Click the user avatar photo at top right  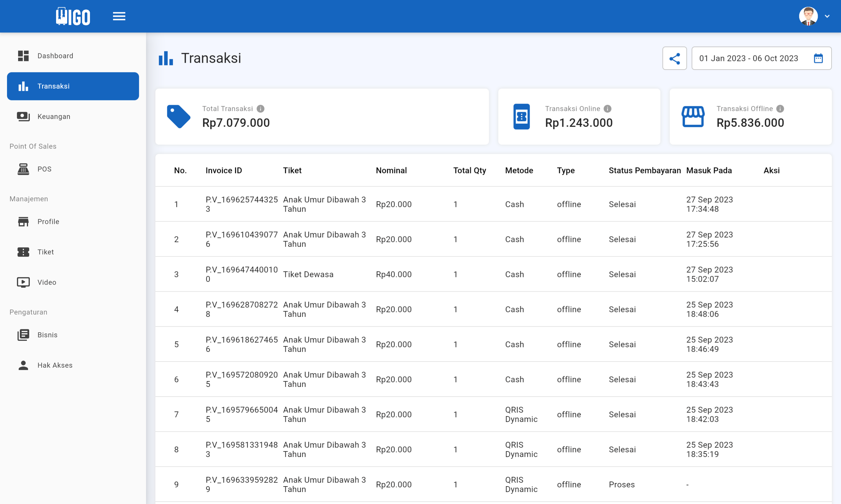(x=808, y=16)
